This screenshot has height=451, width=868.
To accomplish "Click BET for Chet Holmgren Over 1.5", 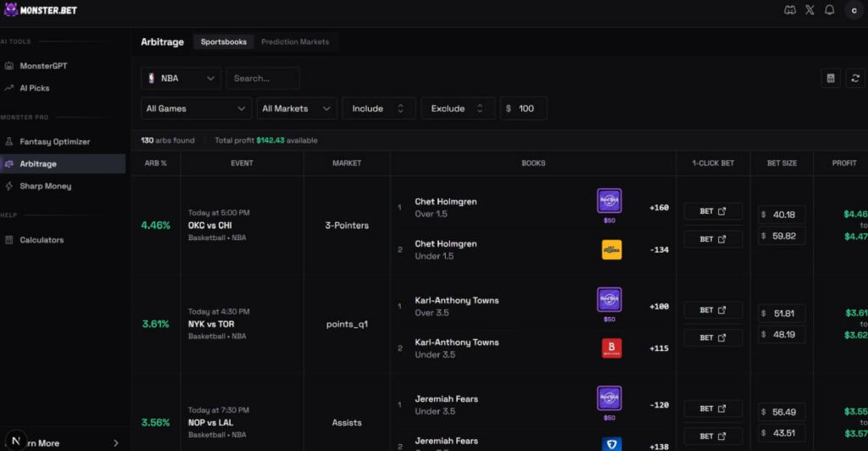I will click(x=712, y=211).
